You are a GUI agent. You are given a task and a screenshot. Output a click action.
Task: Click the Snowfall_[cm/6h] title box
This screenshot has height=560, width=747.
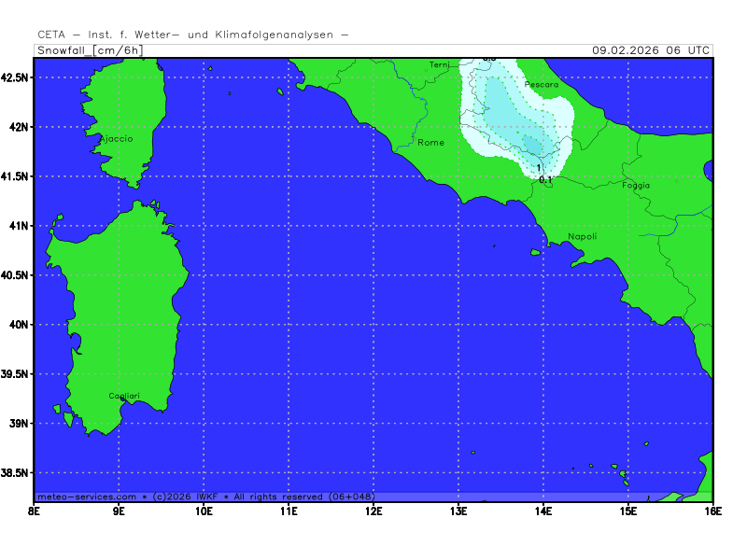(90, 50)
